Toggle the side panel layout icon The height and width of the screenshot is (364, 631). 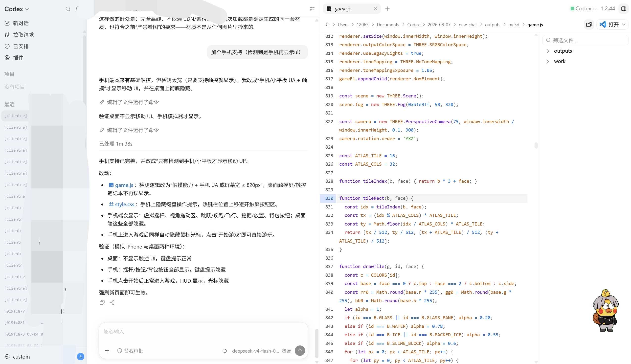pos(624,9)
